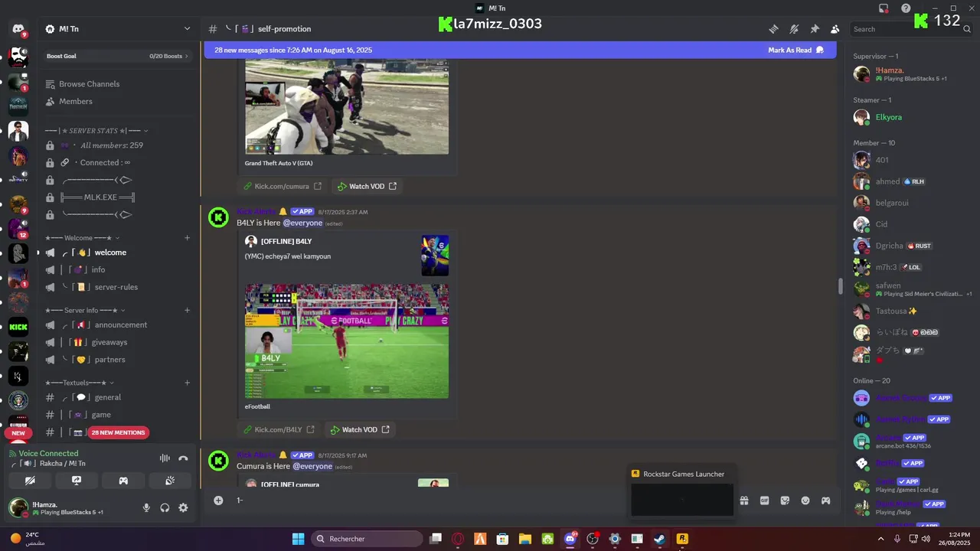Mute your microphone in user panel
The height and width of the screenshot is (551, 980).
click(146, 507)
